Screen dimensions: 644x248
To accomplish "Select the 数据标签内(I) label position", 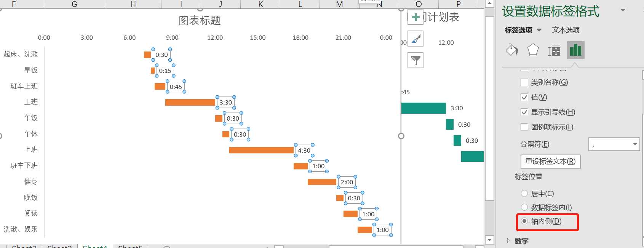I will coord(524,208).
